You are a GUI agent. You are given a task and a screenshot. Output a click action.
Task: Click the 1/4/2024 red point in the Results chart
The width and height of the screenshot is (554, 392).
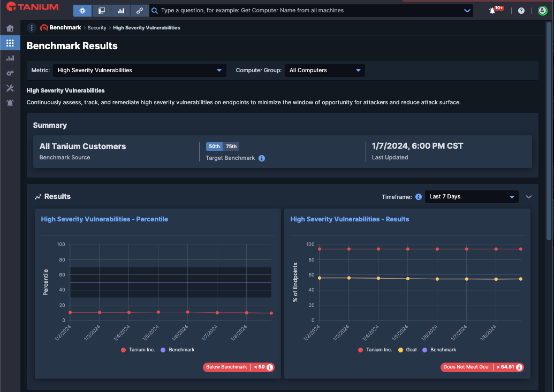378,249
